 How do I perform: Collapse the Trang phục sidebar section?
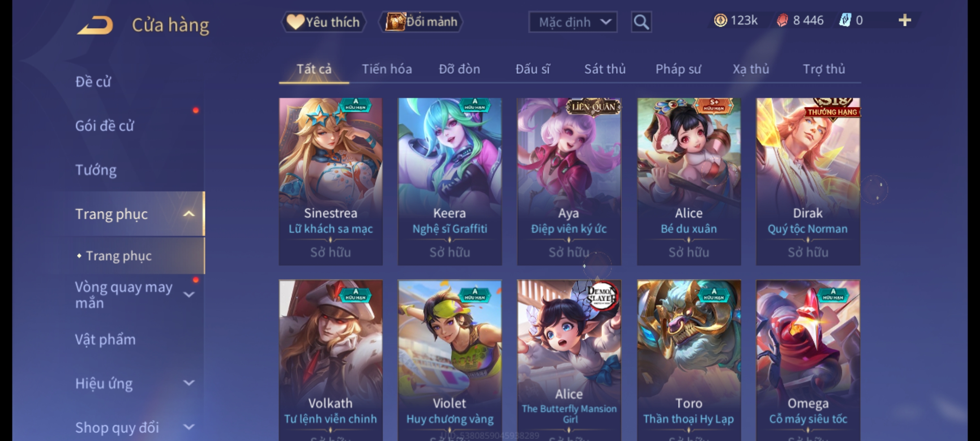(x=189, y=214)
